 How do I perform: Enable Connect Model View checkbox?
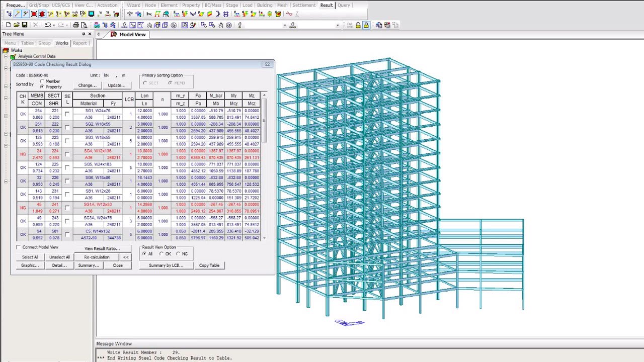(x=19, y=247)
